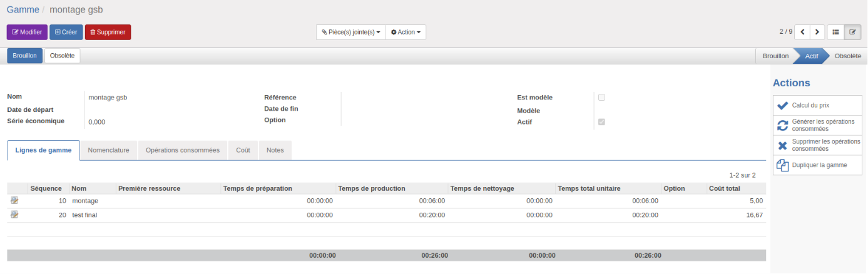Click the Calcul du prix checkmark icon
868x274 pixels.
point(783,106)
